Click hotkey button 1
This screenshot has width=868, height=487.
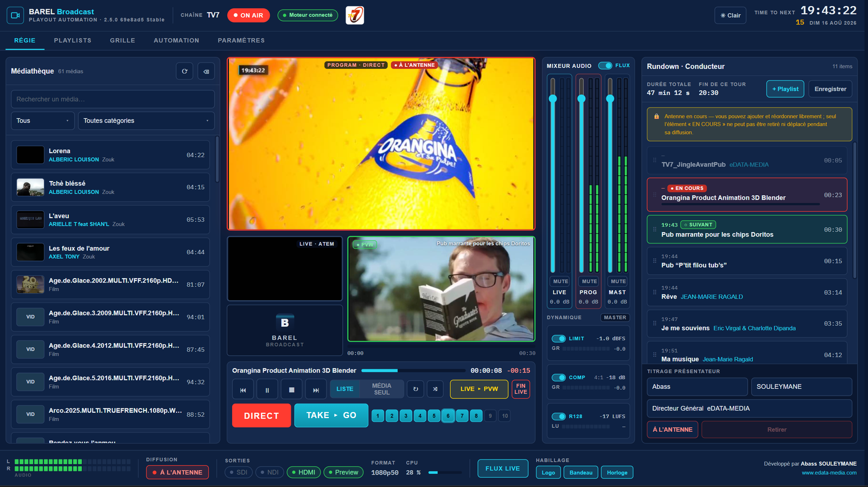click(378, 416)
